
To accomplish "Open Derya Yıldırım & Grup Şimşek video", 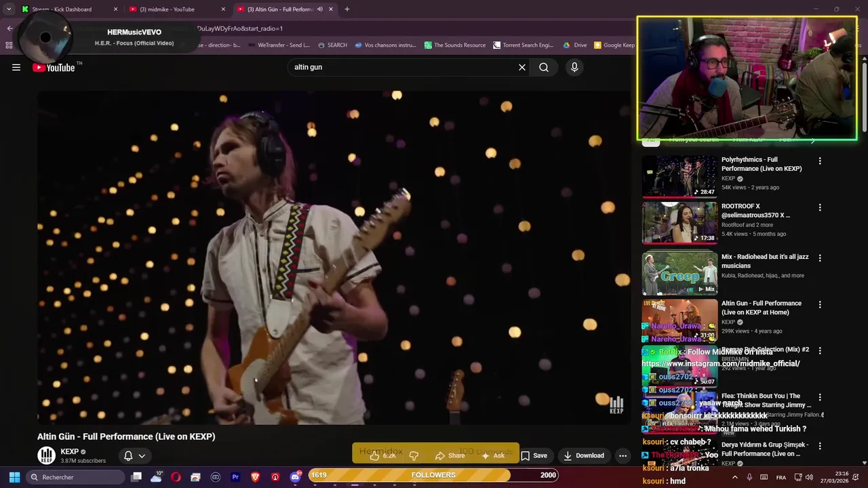I will (x=765, y=449).
